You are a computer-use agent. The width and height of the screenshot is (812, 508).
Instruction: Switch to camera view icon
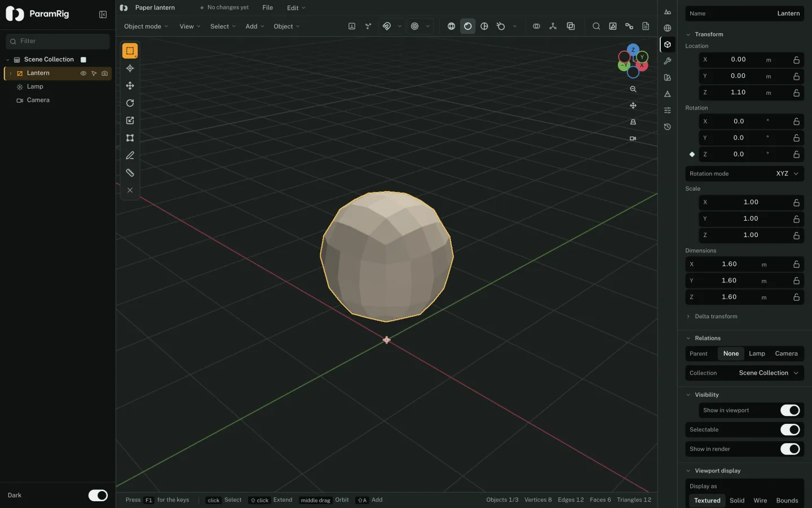point(633,138)
